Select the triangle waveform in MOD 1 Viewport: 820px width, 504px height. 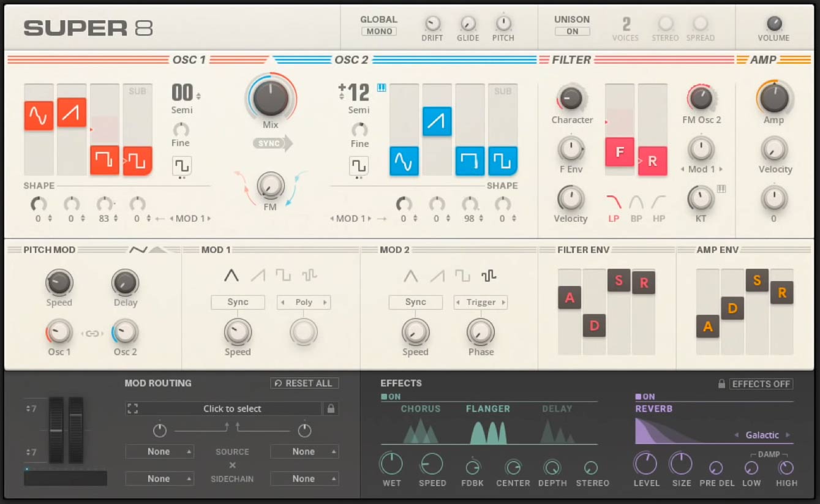tap(231, 276)
